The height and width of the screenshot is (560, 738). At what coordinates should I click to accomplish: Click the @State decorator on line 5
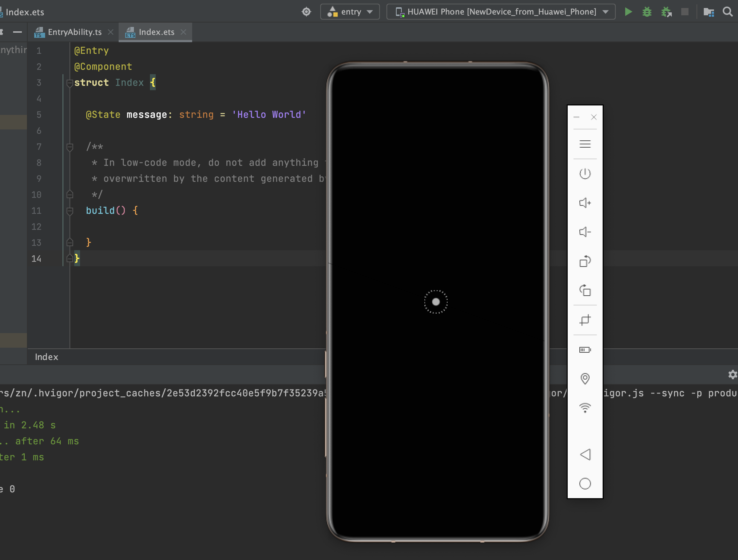click(x=103, y=115)
